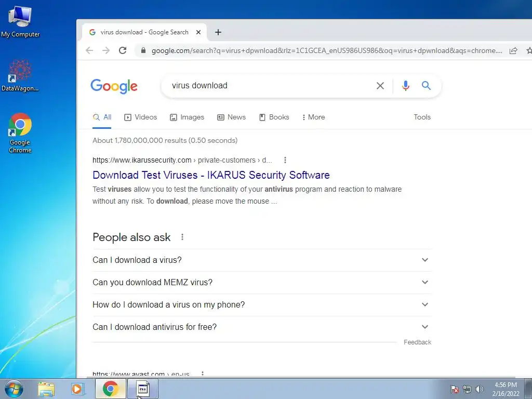The width and height of the screenshot is (532, 399).
Task: Open Windows Media Player from taskbar
Action: click(77, 389)
